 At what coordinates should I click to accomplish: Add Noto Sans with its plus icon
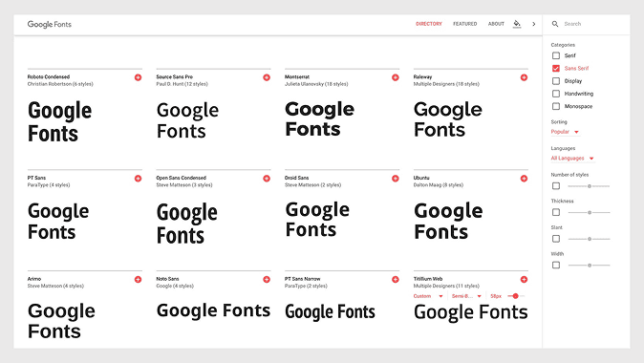[x=267, y=279]
